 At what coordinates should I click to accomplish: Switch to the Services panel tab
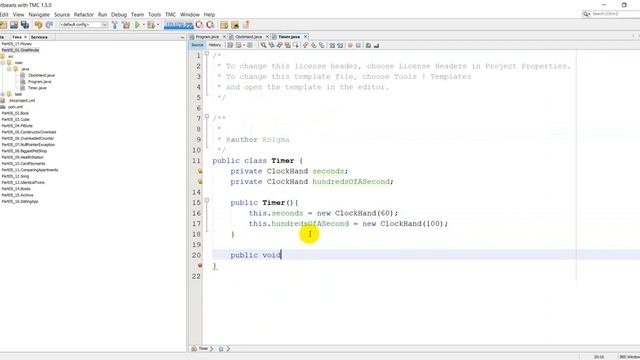coord(40,37)
